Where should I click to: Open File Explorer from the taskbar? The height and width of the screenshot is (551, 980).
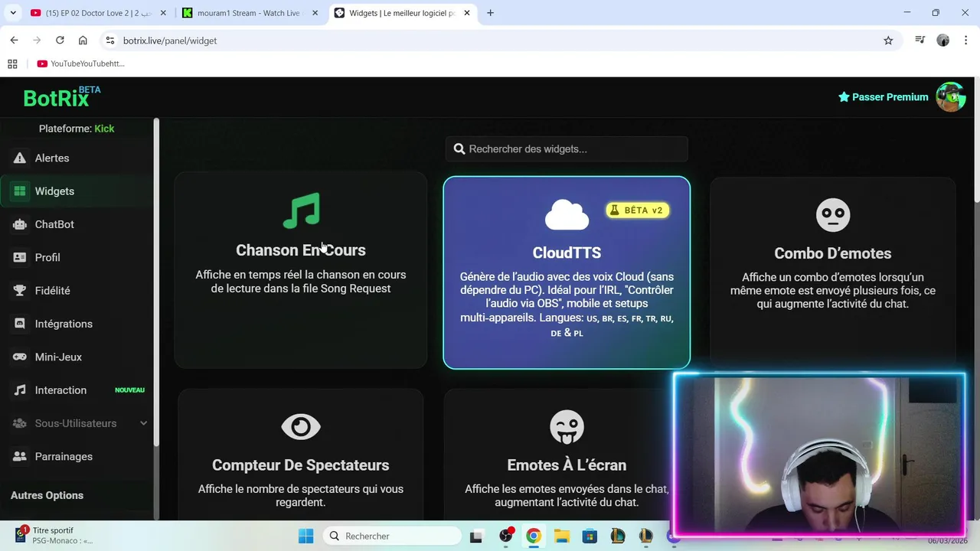561,536
